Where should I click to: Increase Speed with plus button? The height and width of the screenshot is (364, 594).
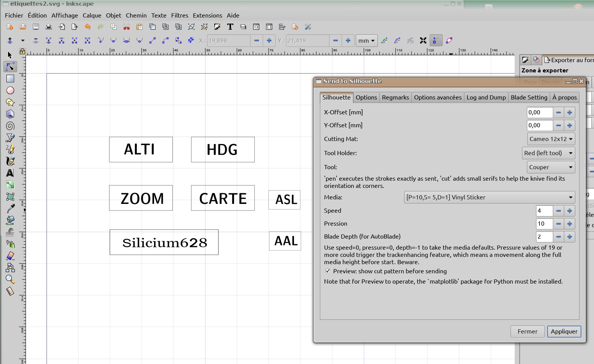(x=570, y=211)
